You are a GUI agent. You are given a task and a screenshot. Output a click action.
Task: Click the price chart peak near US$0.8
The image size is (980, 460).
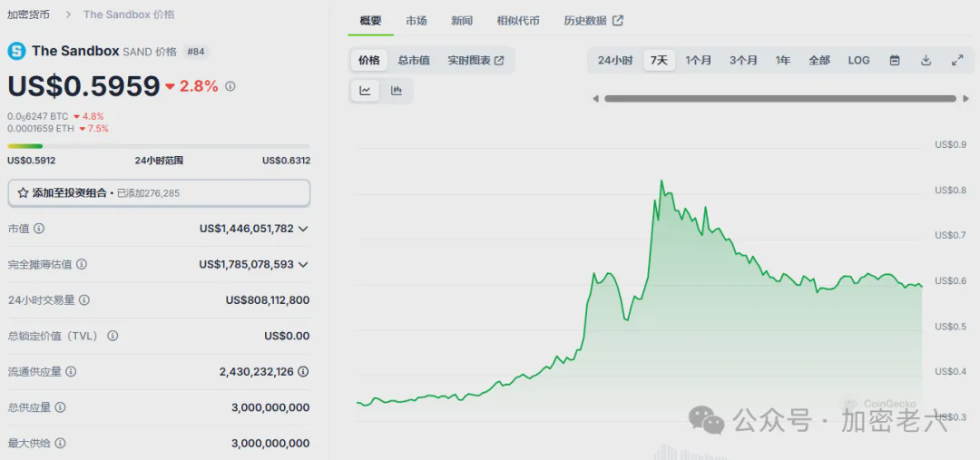[x=661, y=181]
